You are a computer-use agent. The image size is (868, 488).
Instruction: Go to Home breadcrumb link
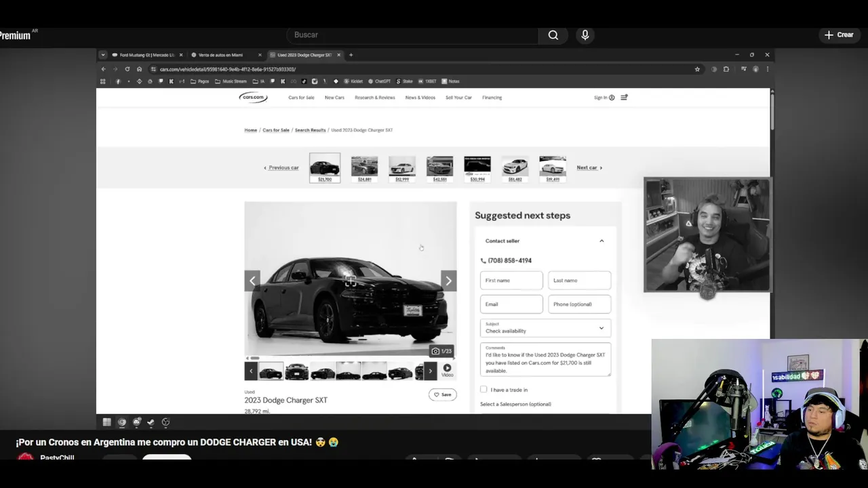(251, 130)
